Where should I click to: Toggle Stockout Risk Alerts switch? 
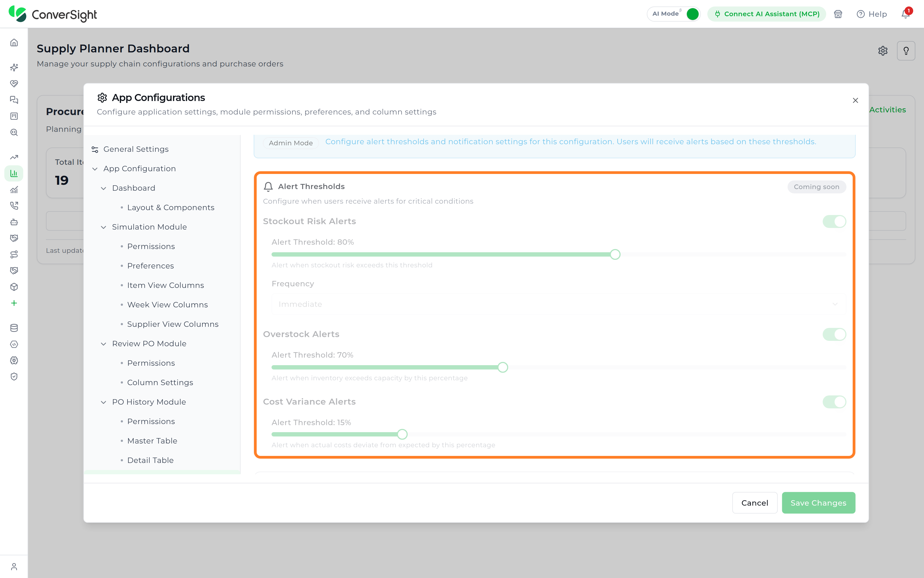click(x=834, y=221)
